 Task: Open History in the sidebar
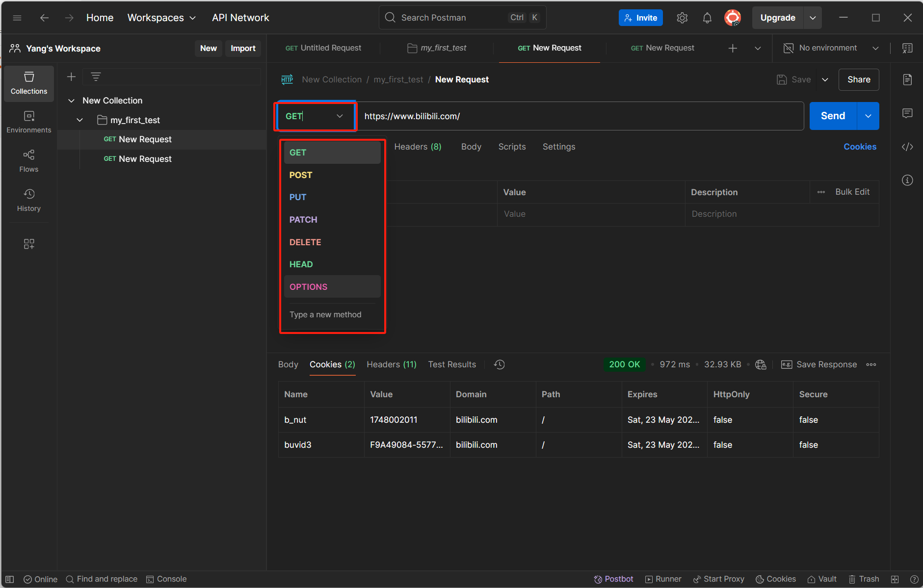click(29, 201)
